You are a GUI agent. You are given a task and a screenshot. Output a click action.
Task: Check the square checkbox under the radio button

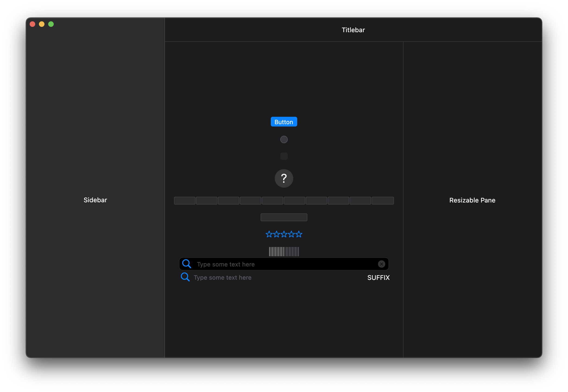tap(284, 156)
